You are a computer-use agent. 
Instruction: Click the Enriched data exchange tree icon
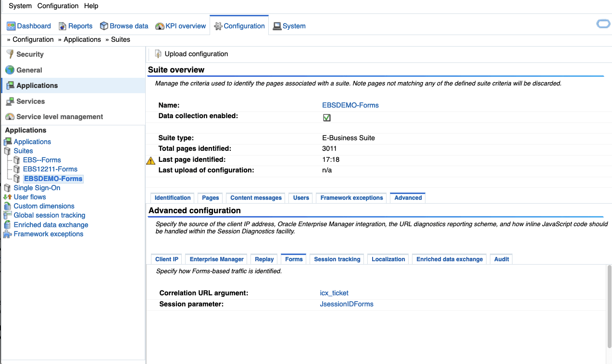(x=7, y=225)
